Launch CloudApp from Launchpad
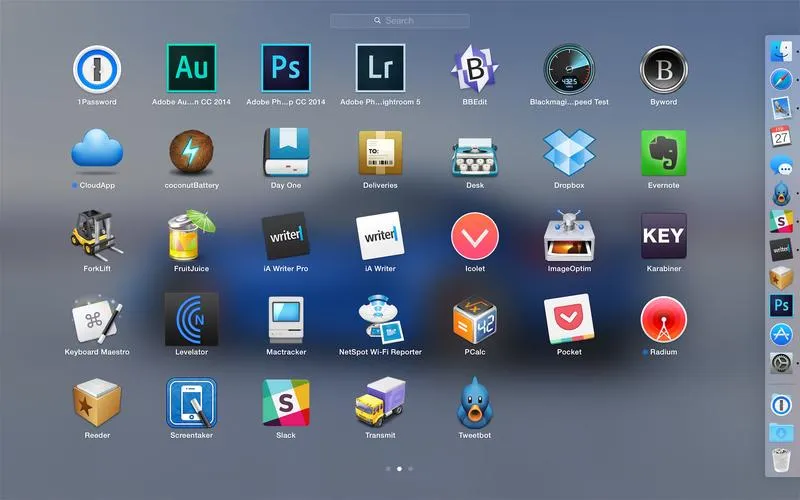The width and height of the screenshot is (800, 500). [97, 148]
